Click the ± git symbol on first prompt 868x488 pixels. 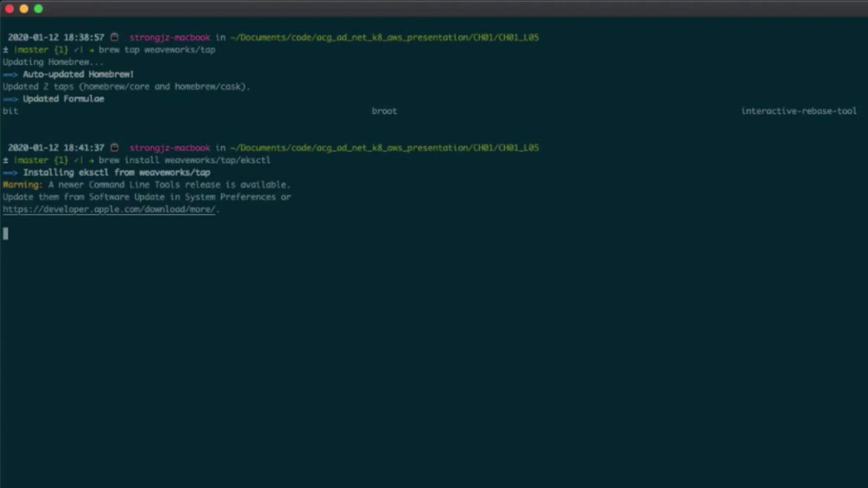pyautogui.click(x=5, y=50)
